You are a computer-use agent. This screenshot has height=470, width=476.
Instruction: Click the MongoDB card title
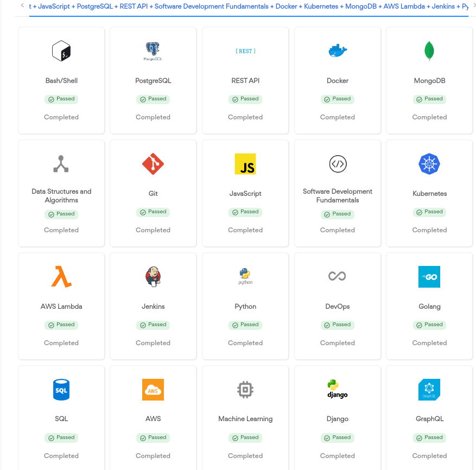[x=429, y=81]
